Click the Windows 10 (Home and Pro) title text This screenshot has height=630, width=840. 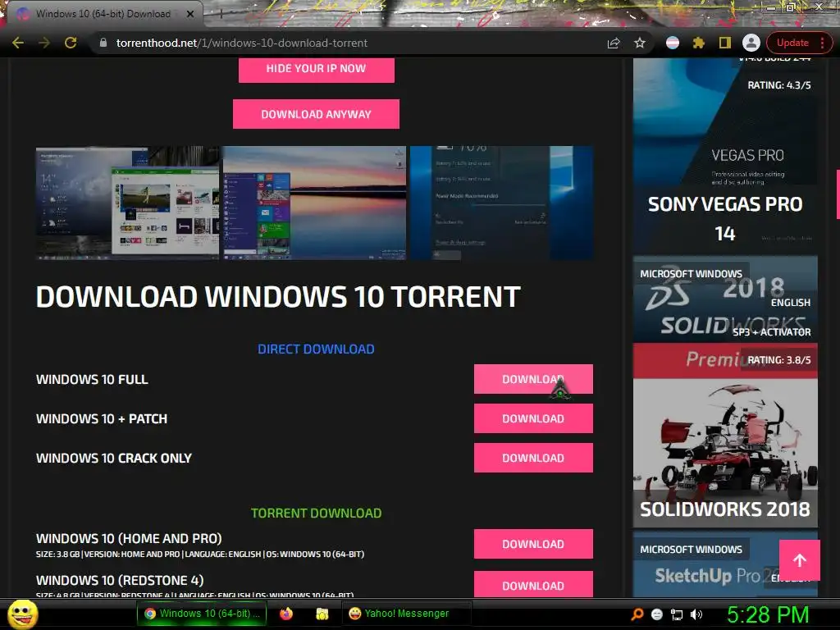[129, 538]
